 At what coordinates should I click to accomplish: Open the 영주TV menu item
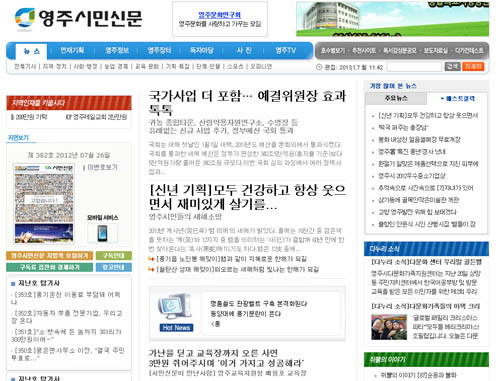click(286, 50)
